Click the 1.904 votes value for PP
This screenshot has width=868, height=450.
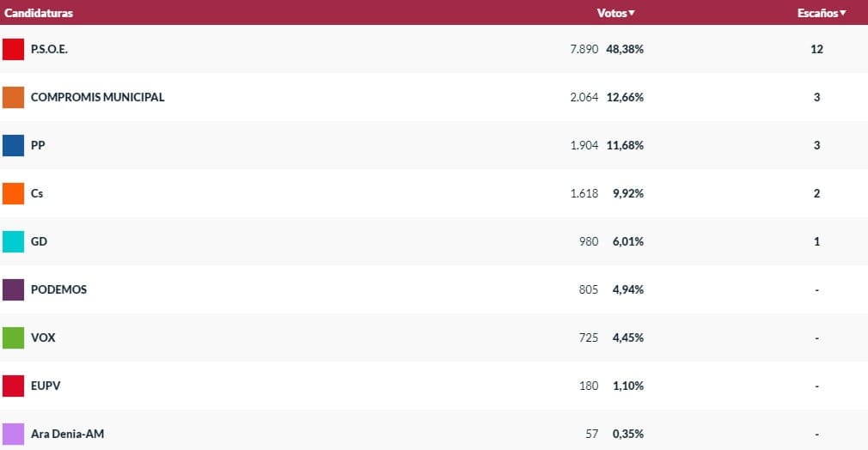tap(584, 145)
